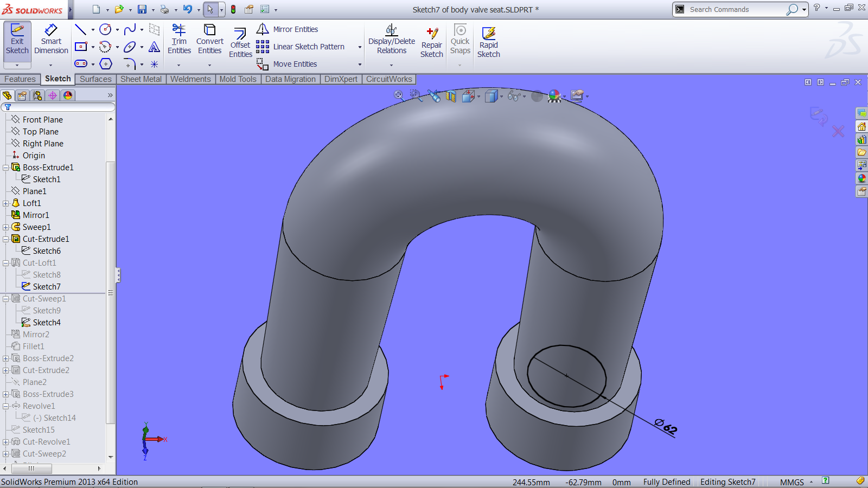
Task: Click the Search Commands input field
Action: [738, 9]
